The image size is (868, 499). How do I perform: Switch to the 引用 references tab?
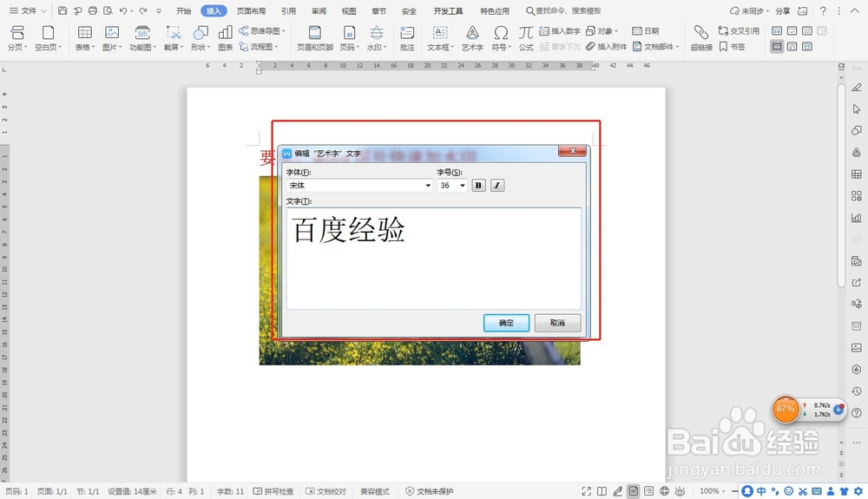click(288, 11)
